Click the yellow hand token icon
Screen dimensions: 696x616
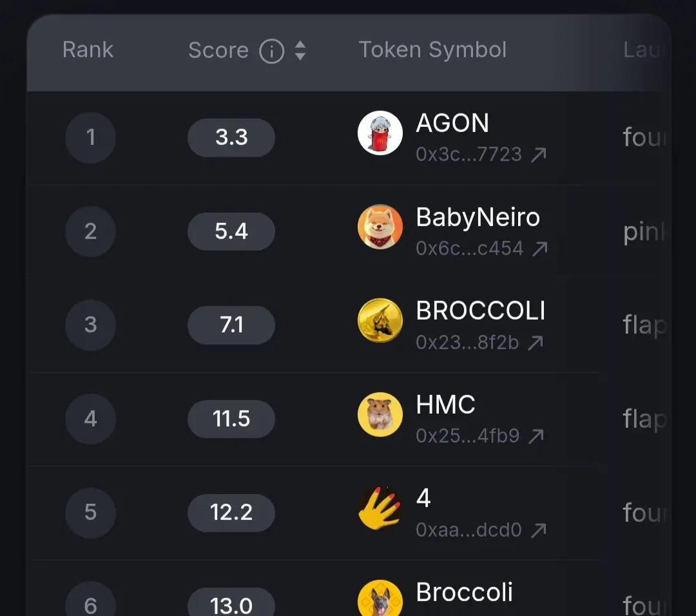pos(380,508)
